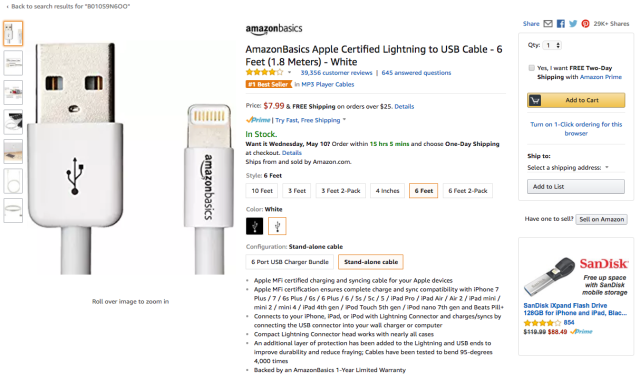Share this product on Facebook

[561, 24]
